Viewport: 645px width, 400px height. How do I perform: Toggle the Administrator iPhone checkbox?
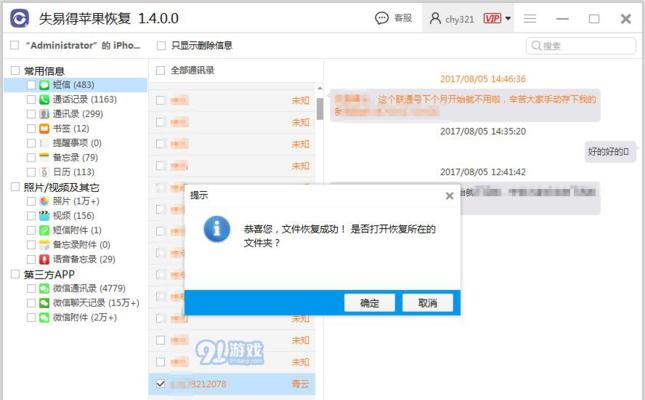[x=14, y=45]
